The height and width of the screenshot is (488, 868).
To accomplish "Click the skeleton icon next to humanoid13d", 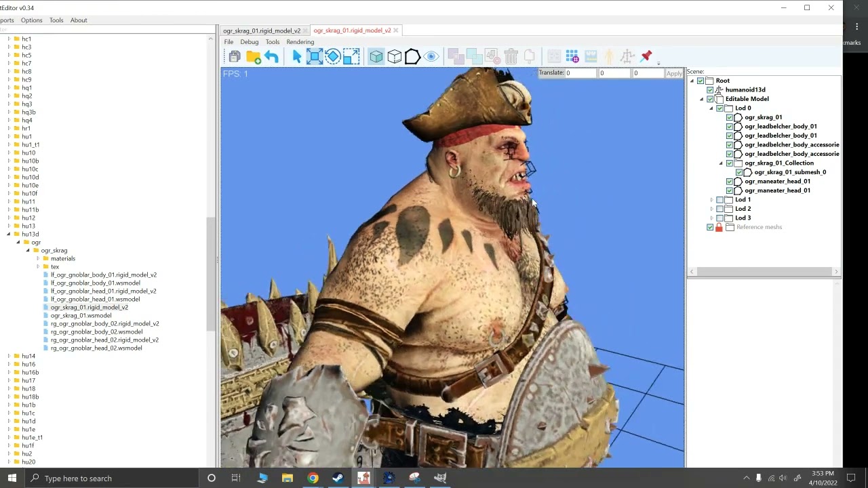I will (719, 89).
